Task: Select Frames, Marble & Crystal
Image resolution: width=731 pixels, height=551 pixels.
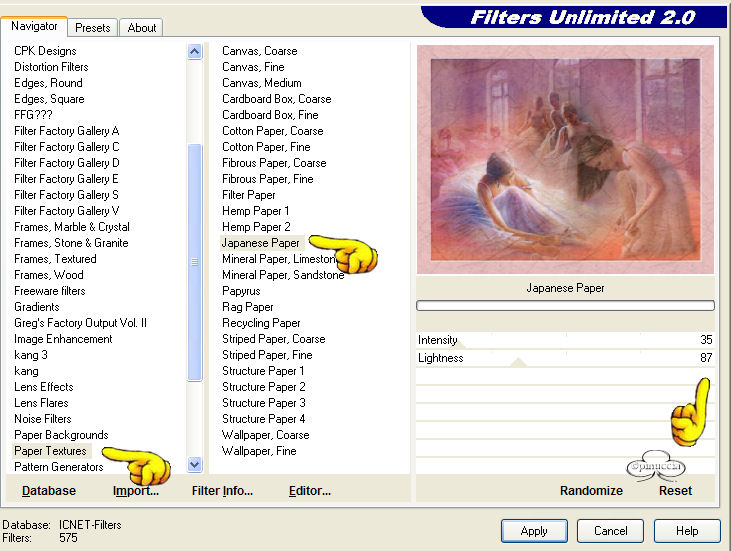Action: (x=72, y=227)
